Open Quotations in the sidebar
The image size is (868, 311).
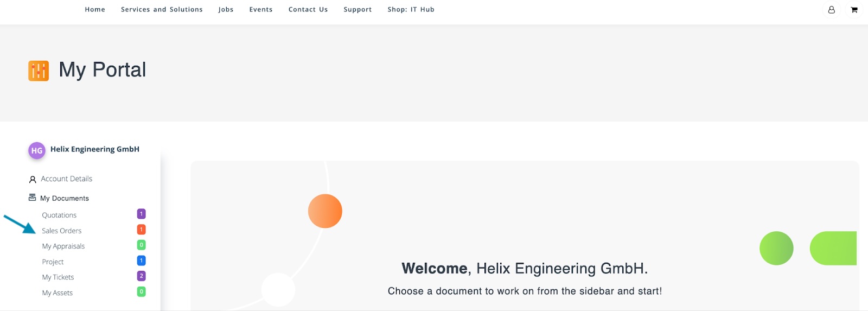pyautogui.click(x=59, y=215)
